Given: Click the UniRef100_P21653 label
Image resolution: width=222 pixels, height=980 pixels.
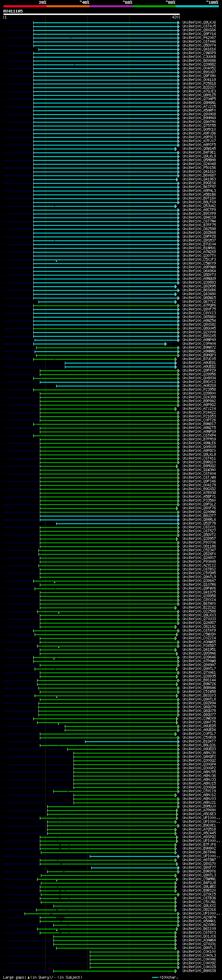Looking at the screenshot, I should coord(199,416).
